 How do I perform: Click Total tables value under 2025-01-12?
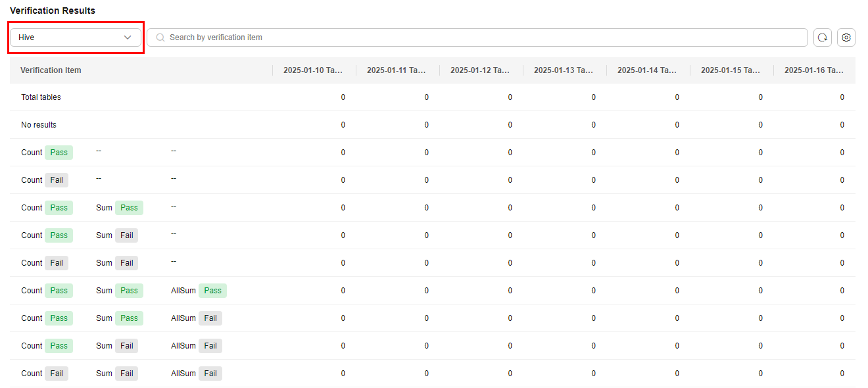[x=510, y=97]
